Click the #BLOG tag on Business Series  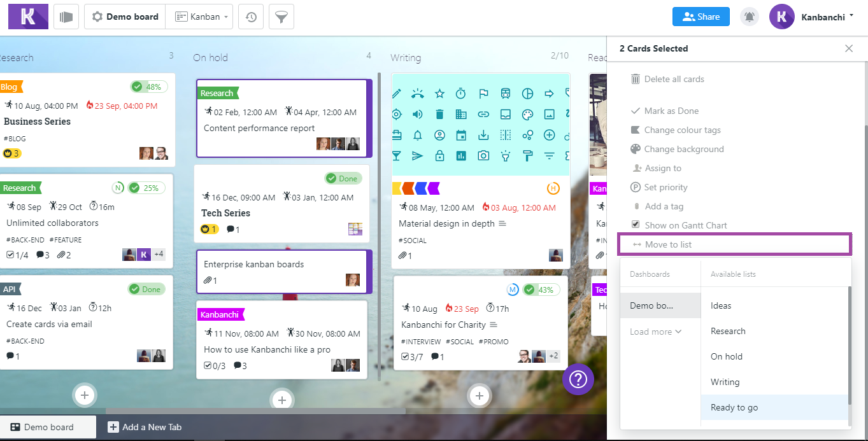click(x=15, y=138)
